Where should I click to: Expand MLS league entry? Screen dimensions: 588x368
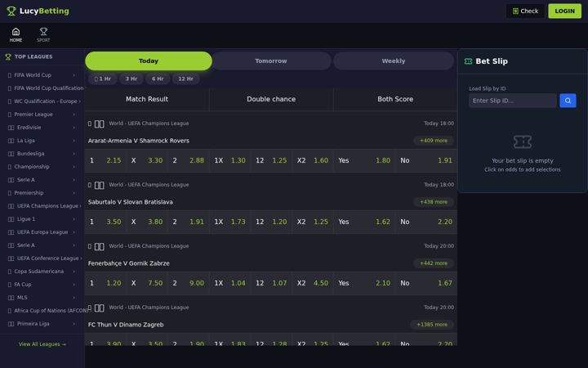pos(42,298)
